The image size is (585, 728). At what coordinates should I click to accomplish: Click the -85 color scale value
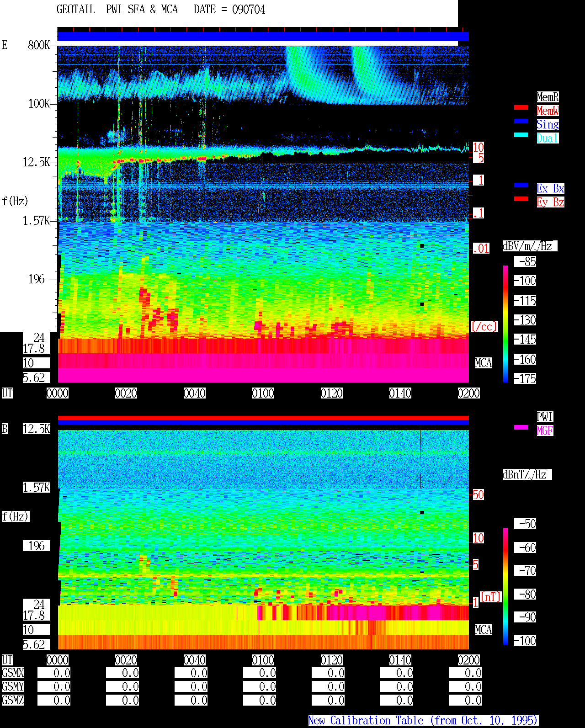(x=525, y=261)
